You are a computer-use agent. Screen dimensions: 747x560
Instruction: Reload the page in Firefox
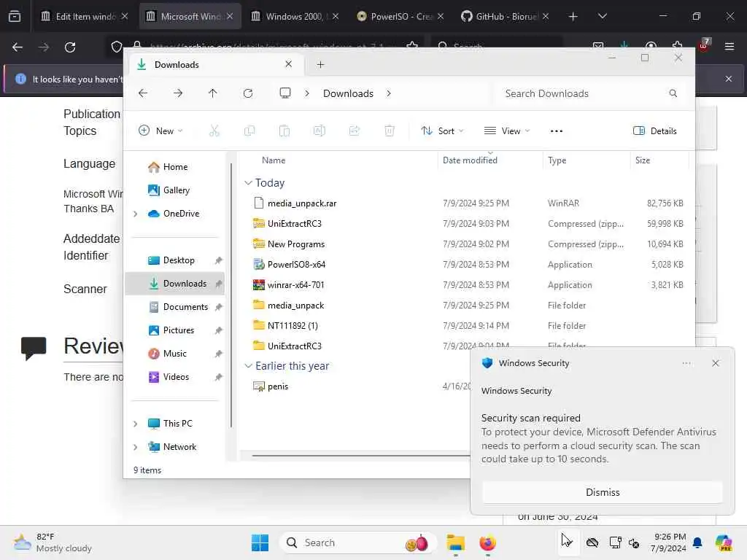click(x=70, y=47)
